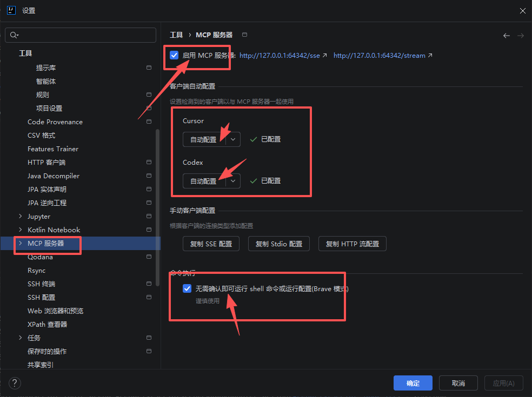Click the project marker icon next to Qodana

(x=149, y=257)
